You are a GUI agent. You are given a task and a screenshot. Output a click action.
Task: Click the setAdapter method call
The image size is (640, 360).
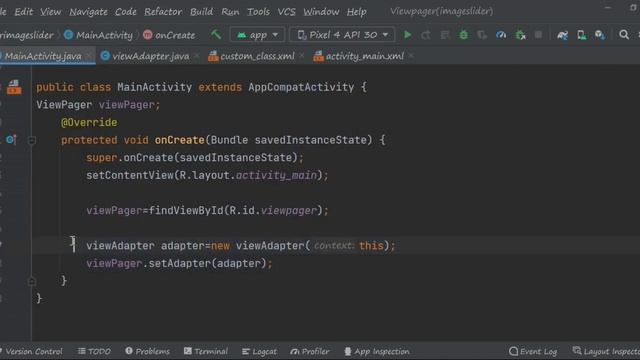179,263
